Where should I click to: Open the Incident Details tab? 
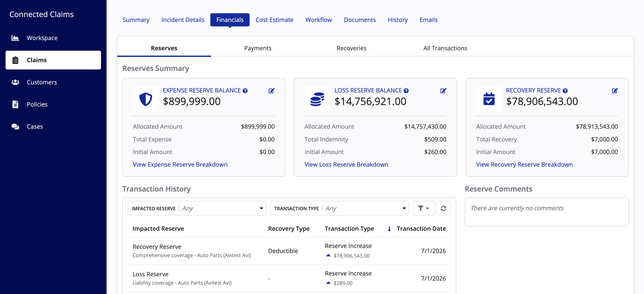[183, 20]
